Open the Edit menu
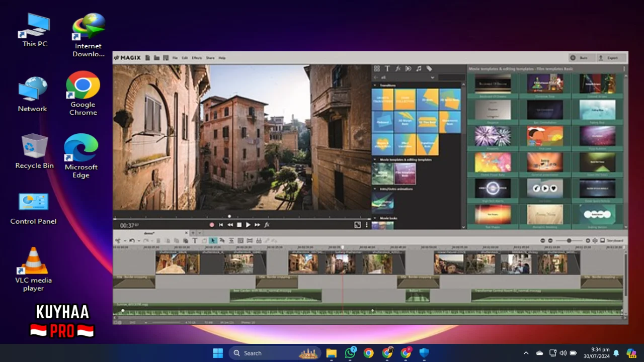 [185, 58]
